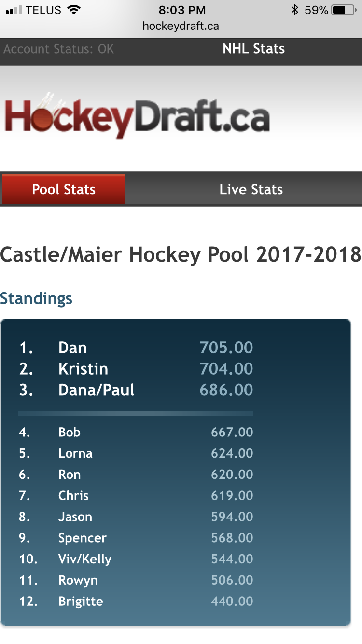The image size is (362, 644).
Task: Tap the Bluetooth status icon
Action: 294,10
